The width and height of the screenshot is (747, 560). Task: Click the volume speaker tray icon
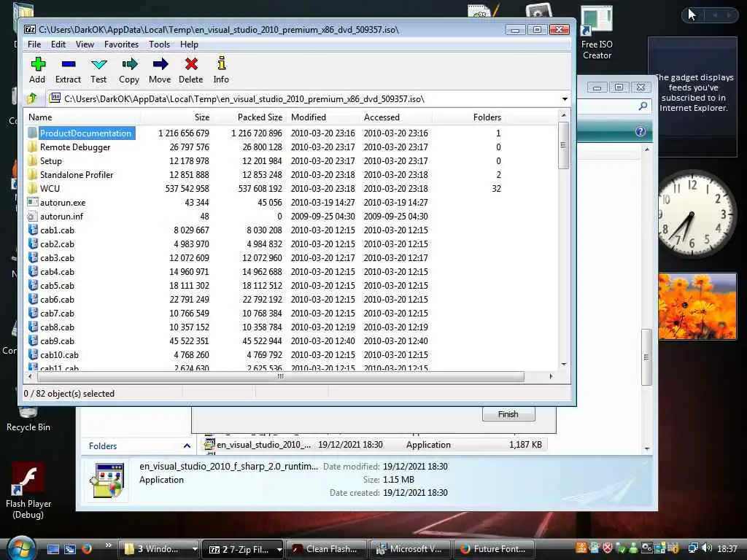tap(707, 548)
